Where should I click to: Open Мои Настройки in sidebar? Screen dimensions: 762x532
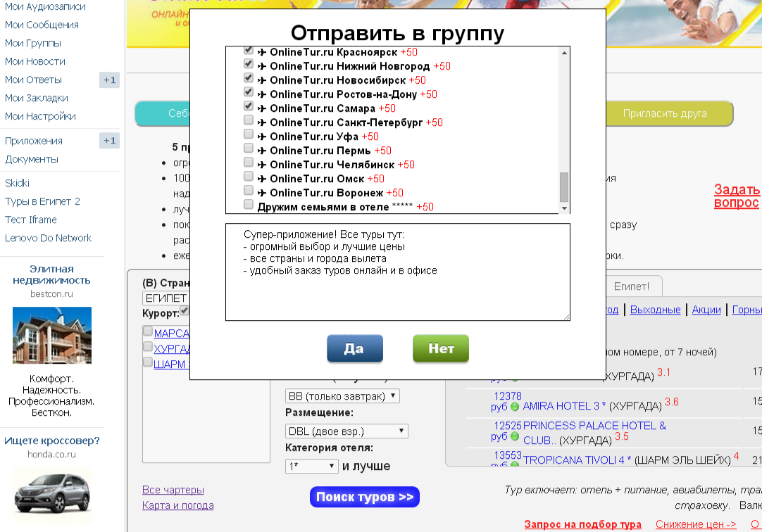coord(40,117)
